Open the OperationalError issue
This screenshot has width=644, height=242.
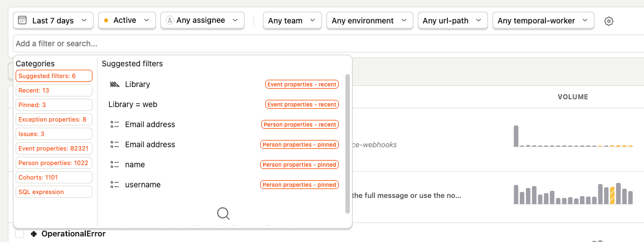tap(74, 234)
